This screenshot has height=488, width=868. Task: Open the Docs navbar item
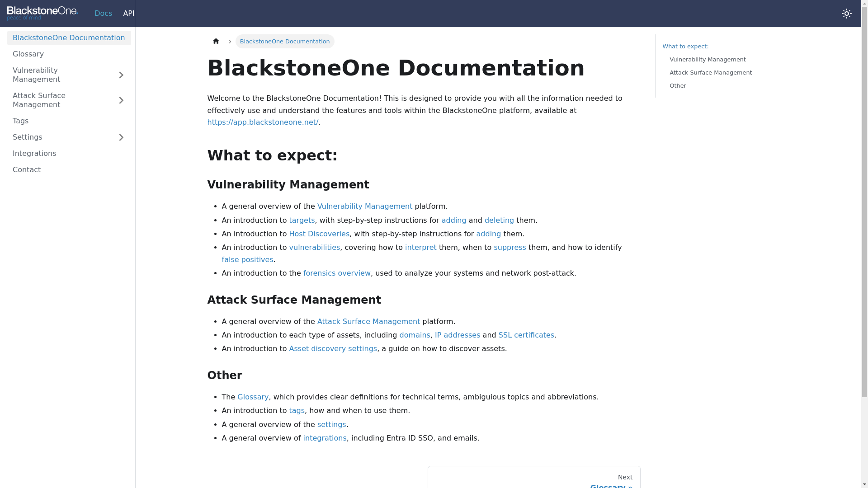pos(103,14)
